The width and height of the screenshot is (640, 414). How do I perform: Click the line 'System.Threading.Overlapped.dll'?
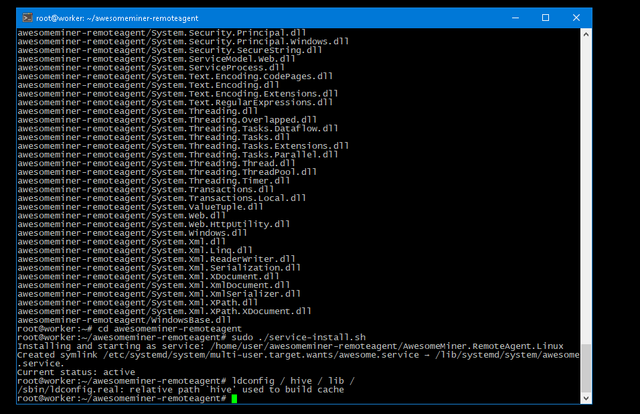[x=167, y=120]
